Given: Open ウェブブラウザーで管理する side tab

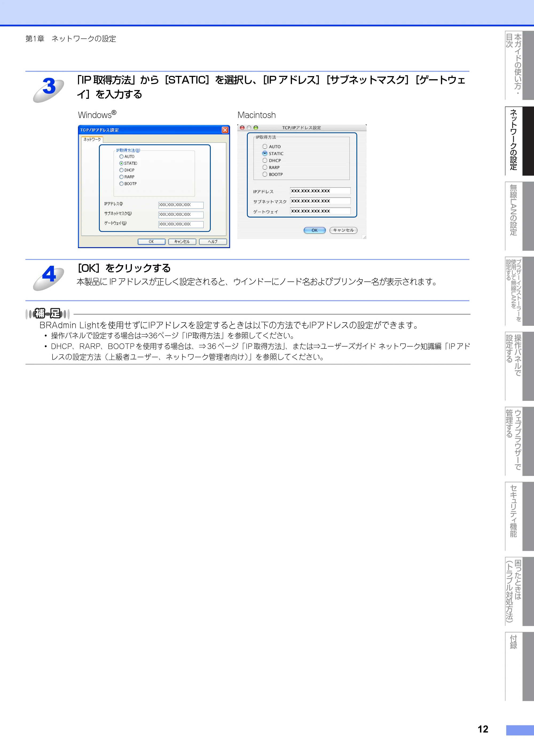Looking at the screenshot, I should point(519,441).
